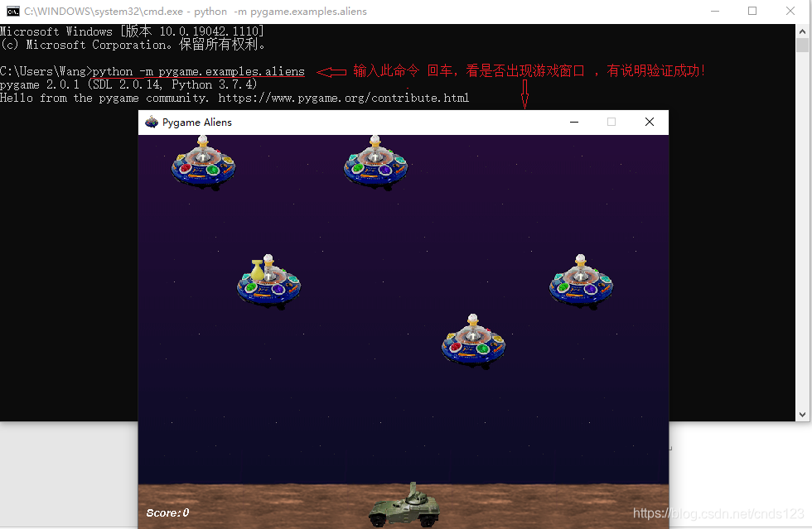
Task: Minimize the Pygame Aliens window
Action: [x=574, y=122]
